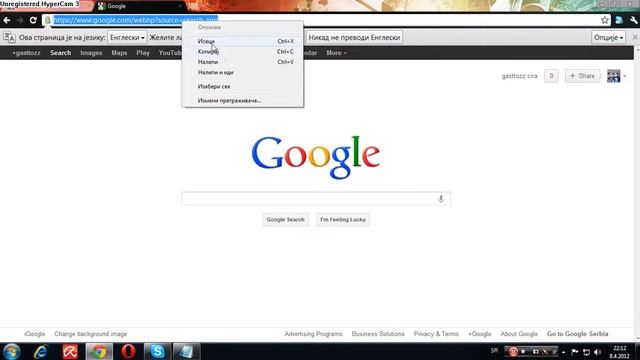Open the profile avatar picture menu
Screen dimensions: 640x360
[613, 76]
